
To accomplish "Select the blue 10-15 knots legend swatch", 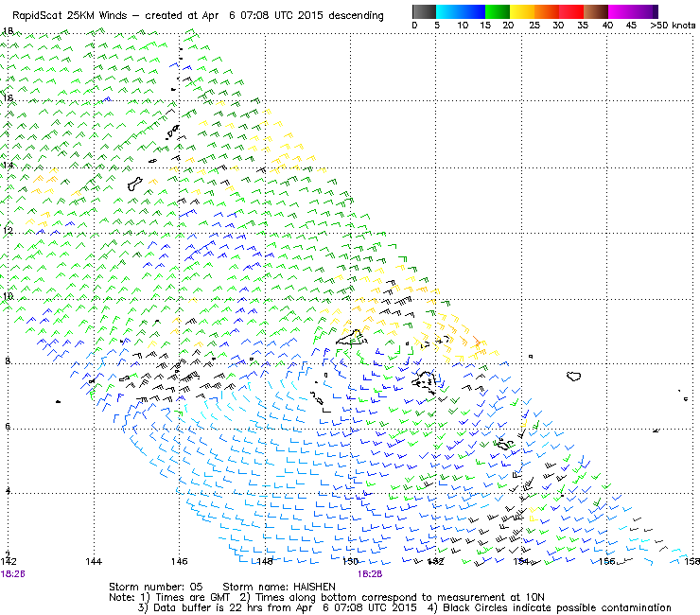I will pyautogui.click(x=472, y=11).
